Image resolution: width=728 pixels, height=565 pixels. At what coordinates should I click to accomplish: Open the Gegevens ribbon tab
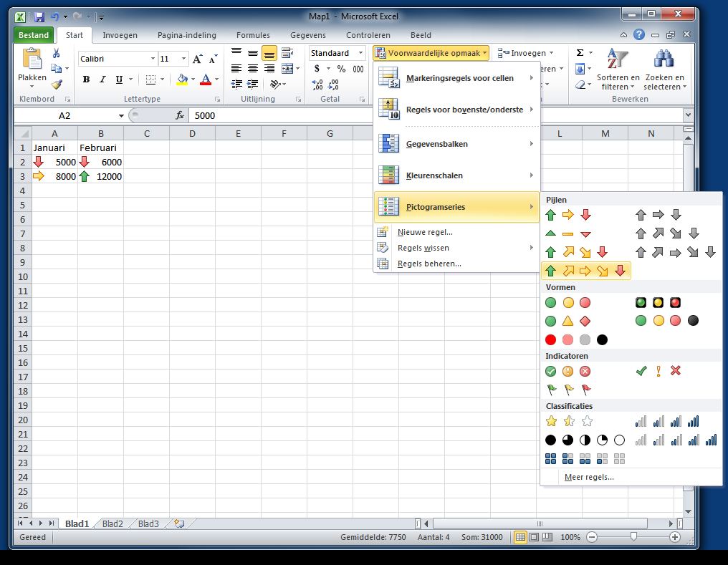click(308, 35)
